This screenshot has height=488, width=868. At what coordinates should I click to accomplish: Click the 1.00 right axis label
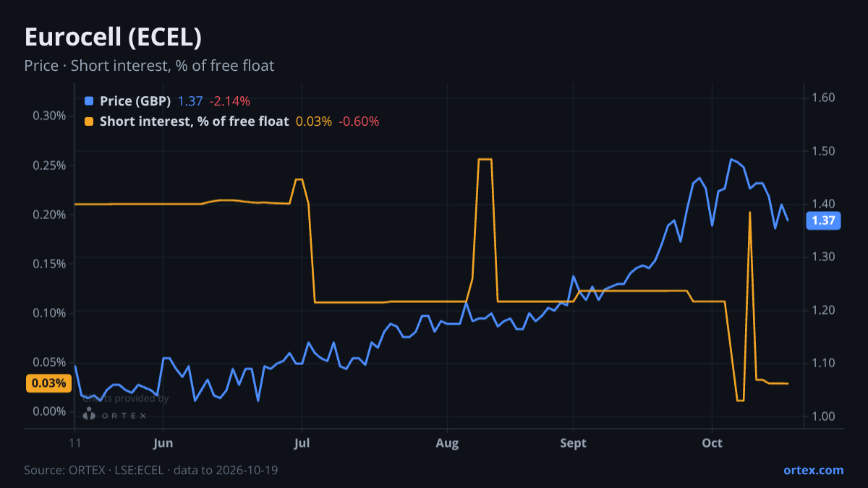click(x=824, y=416)
